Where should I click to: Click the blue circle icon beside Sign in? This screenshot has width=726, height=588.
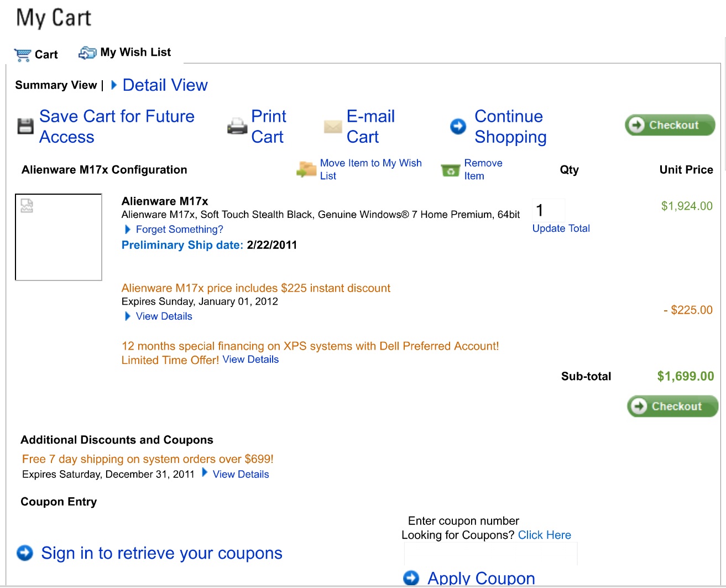25,553
